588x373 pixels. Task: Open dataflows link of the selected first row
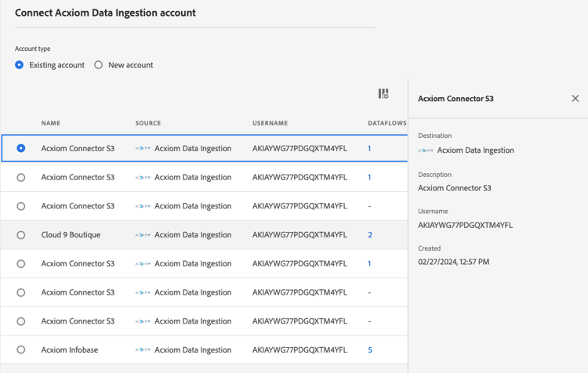pos(369,148)
